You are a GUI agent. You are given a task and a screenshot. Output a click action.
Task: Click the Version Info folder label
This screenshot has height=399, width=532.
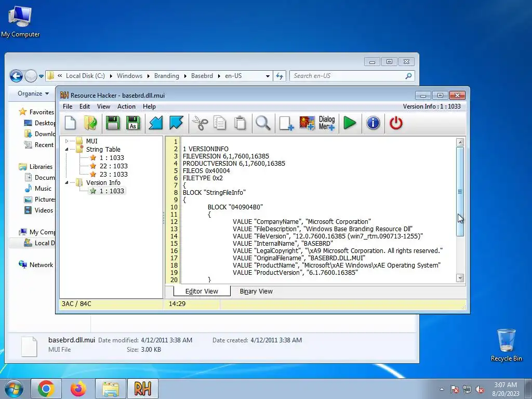(103, 182)
